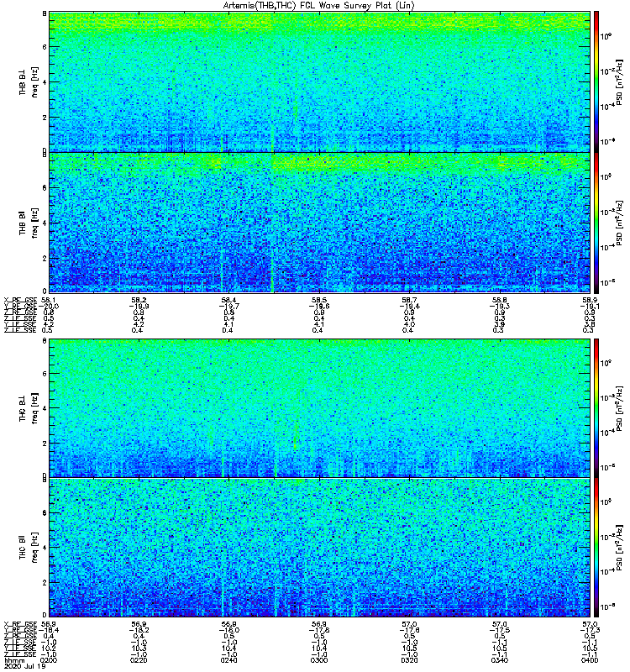Click the Y_RE_GSE value -19.7

pyautogui.click(x=228, y=307)
